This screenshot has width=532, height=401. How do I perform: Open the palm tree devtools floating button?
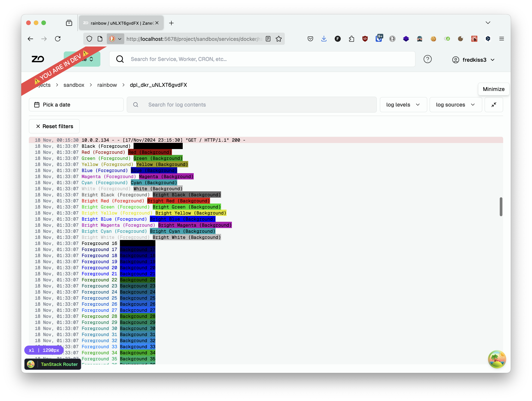pyautogui.click(x=497, y=359)
